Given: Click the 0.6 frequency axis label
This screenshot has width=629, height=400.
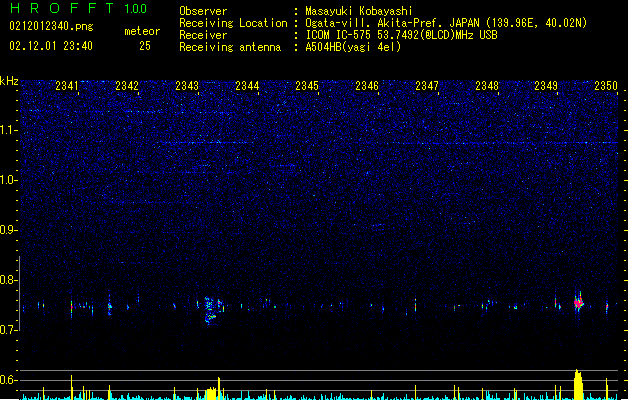Looking at the screenshot, I should point(9,380).
